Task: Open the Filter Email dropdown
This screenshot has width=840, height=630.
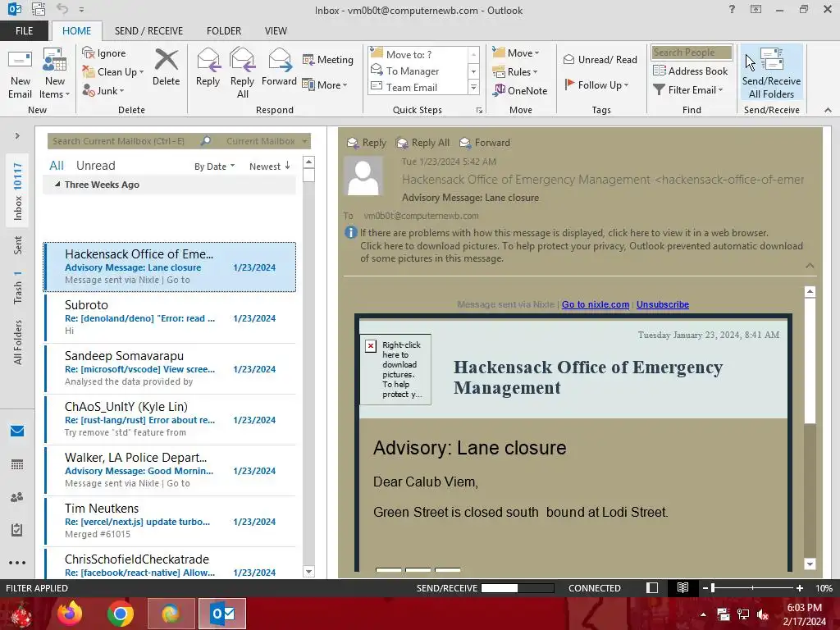Action: pos(688,90)
